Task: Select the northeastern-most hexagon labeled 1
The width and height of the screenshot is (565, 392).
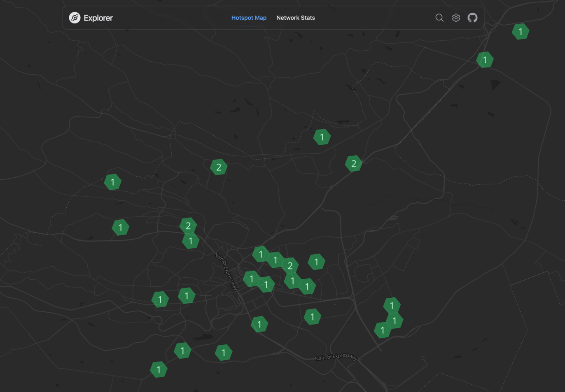Action: point(520,32)
